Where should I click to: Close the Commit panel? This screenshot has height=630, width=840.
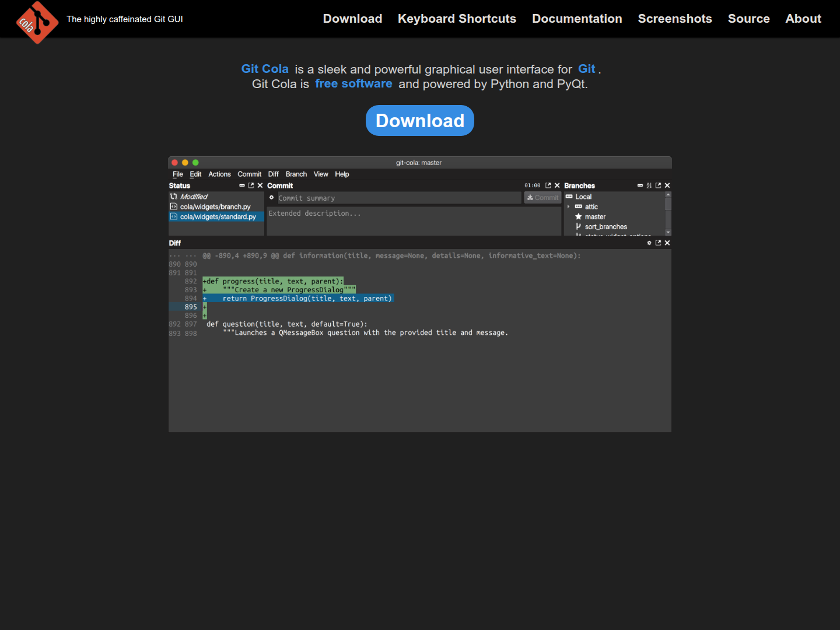click(x=557, y=185)
